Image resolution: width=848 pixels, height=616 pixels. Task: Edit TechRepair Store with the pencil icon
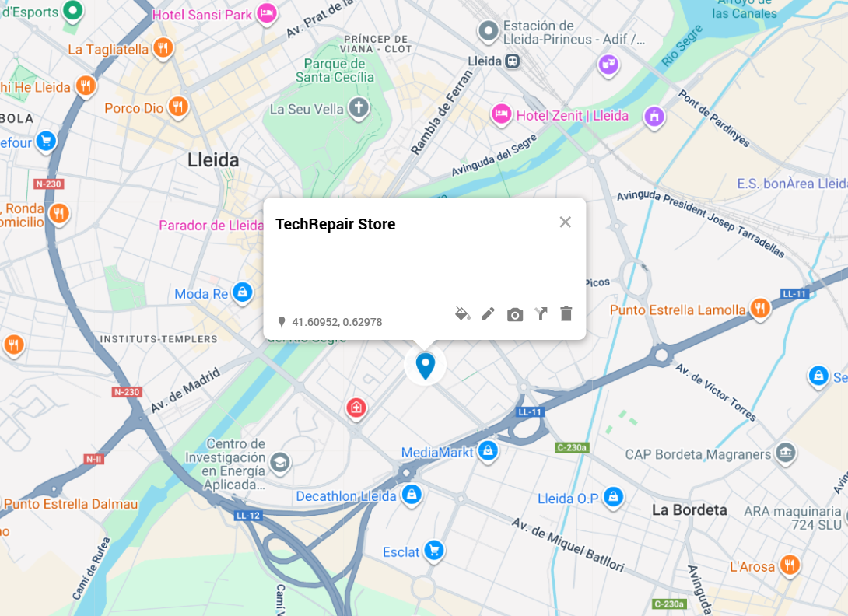coord(488,313)
